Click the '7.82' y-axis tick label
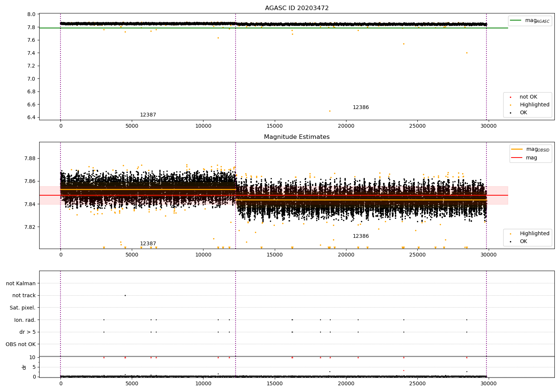Viewport: 560px width, 392px height. 30,227
